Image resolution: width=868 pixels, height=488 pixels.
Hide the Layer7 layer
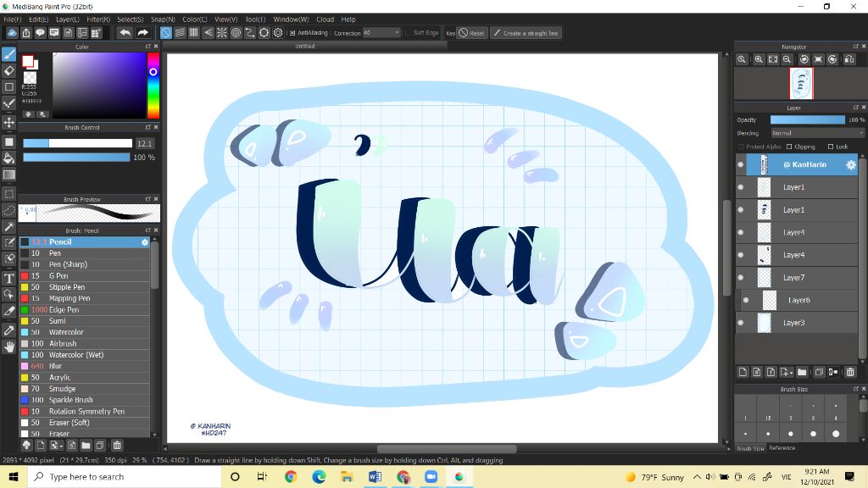[x=741, y=278]
